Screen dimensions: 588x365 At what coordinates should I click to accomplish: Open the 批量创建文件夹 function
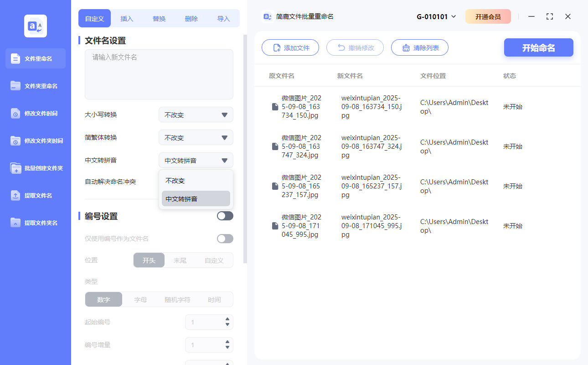point(35,168)
